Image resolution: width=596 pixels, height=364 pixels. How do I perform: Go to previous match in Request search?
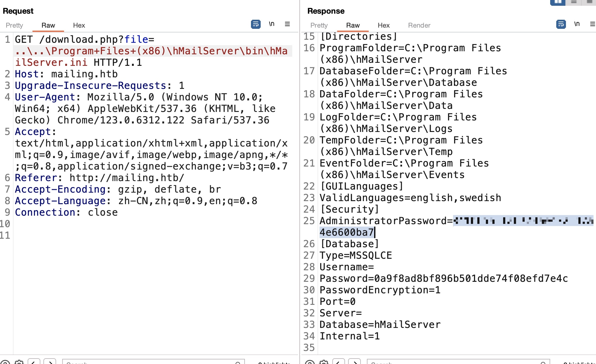[x=34, y=362]
